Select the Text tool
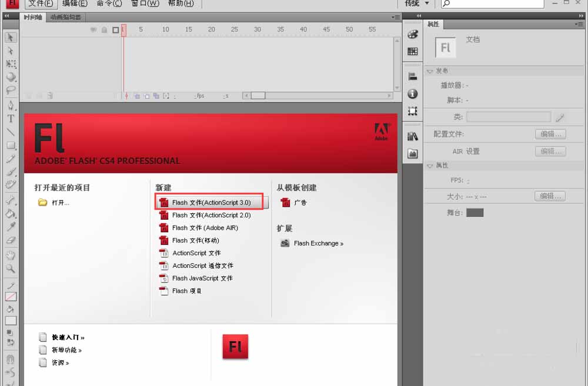 11,119
